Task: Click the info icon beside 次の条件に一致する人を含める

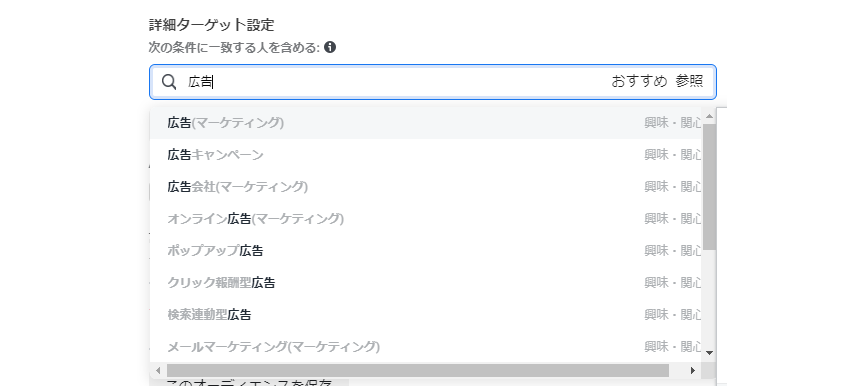Action: [330, 48]
